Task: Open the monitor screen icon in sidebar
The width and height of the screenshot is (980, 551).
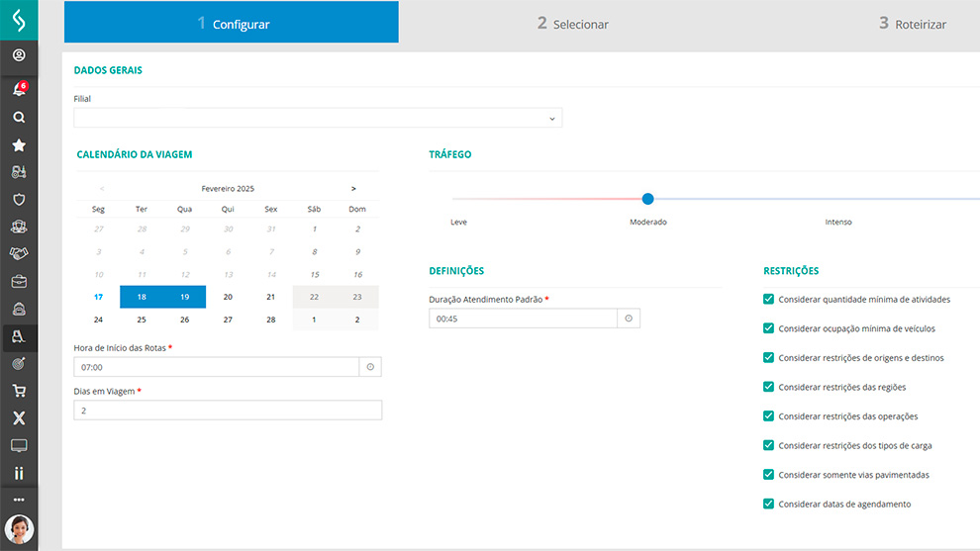Action: 19,445
